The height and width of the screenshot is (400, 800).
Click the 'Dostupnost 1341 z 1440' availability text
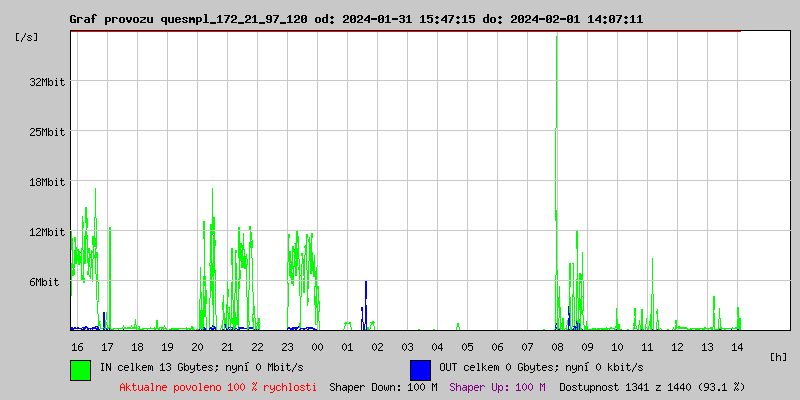click(652, 386)
